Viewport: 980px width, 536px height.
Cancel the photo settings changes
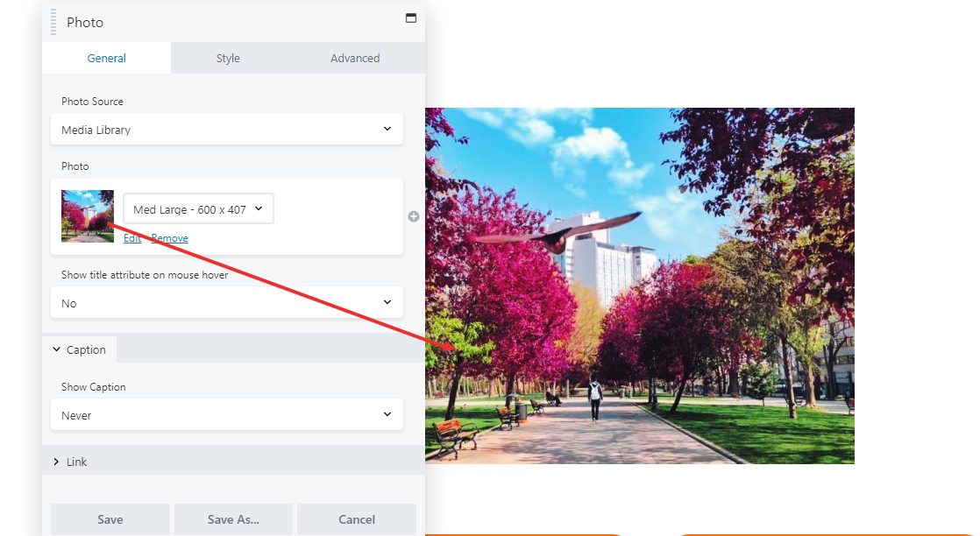coord(357,519)
